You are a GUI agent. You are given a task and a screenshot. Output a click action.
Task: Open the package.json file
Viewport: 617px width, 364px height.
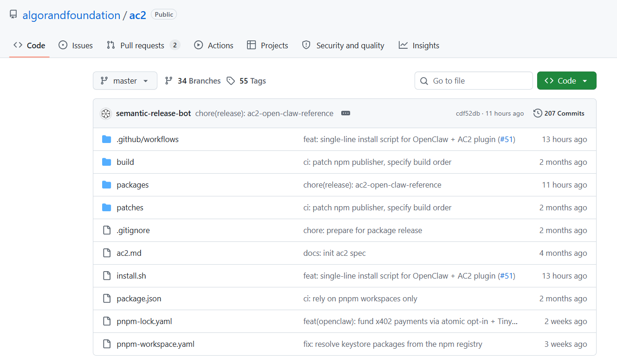[139, 299]
